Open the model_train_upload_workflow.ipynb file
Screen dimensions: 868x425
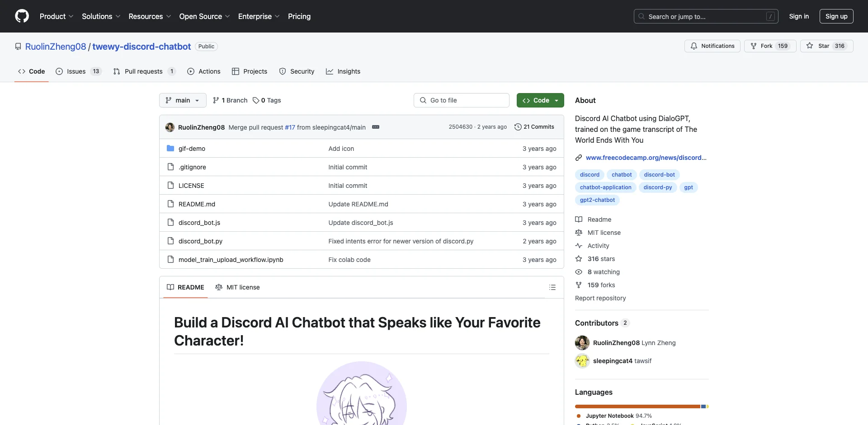231,260
